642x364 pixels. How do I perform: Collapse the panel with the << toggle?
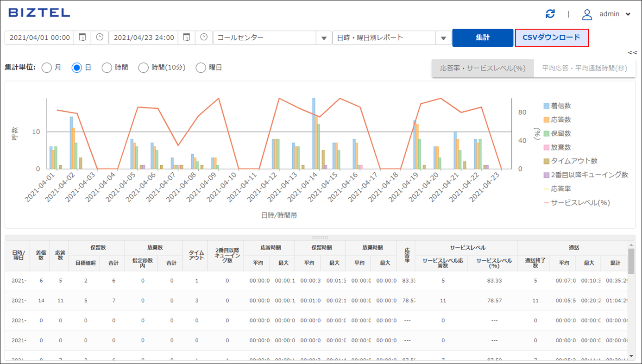pos(632,52)
